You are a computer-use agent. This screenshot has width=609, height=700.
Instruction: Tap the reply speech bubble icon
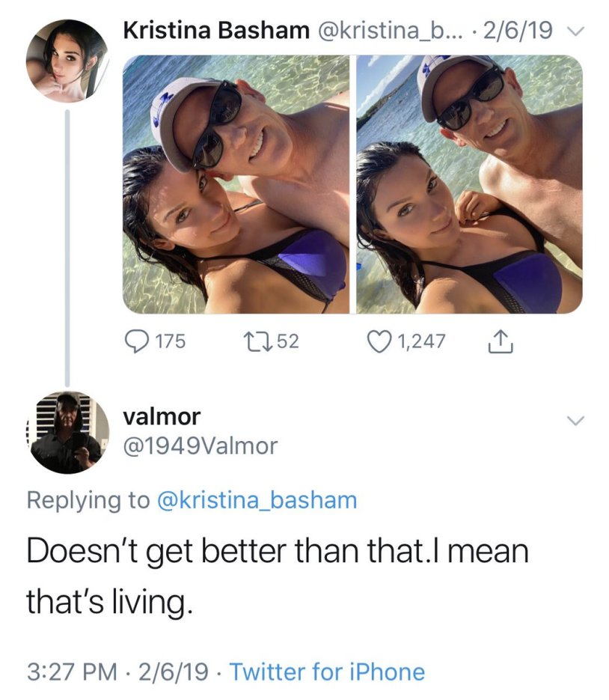coord(138,341)
